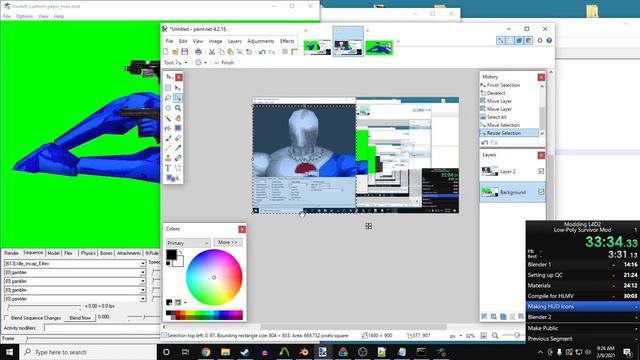Select the Rectangle Select tool
The width and height of the screenshot is (640, 360).
click(x=168, y=88)
